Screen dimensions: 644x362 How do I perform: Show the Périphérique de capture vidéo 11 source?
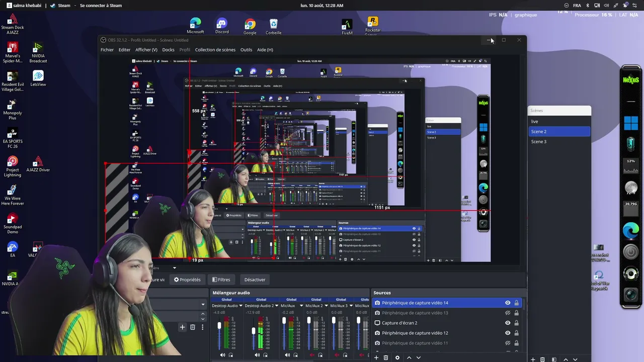pyautogui.click(x=508, y=343)
